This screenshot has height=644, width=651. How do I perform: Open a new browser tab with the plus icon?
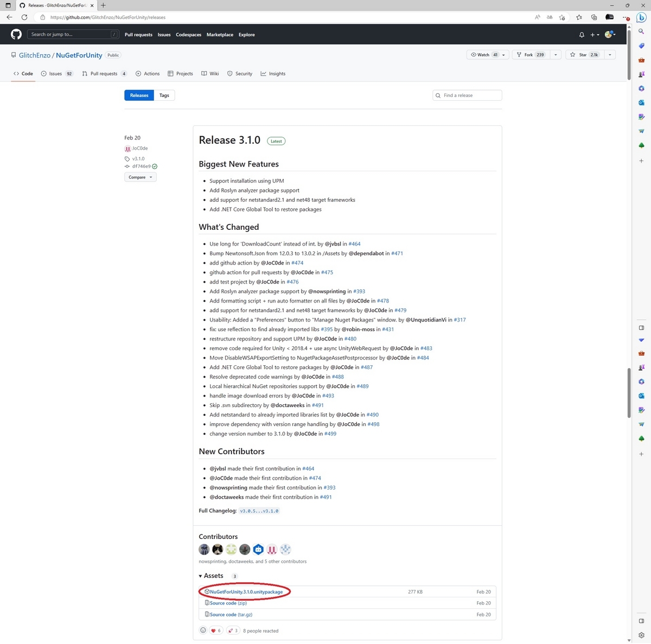pyautogui.click(x=103, y=5)
